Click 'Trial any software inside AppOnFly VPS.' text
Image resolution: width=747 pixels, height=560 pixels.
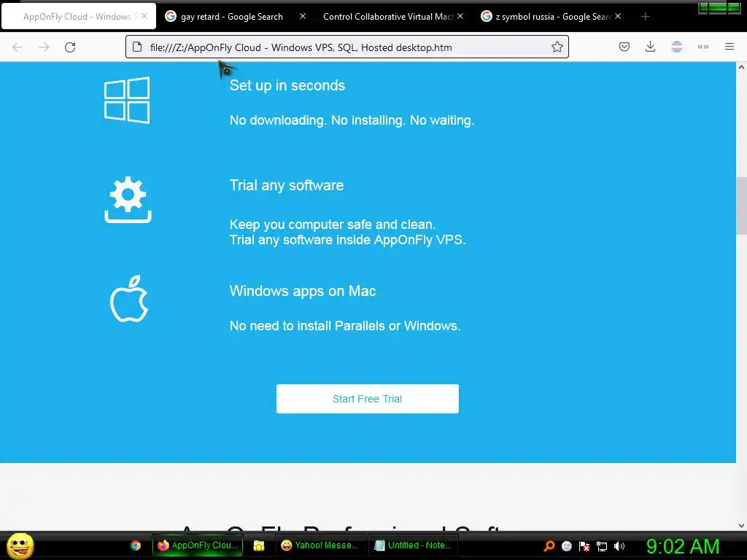pyautogui.click(x=348, y=239)
